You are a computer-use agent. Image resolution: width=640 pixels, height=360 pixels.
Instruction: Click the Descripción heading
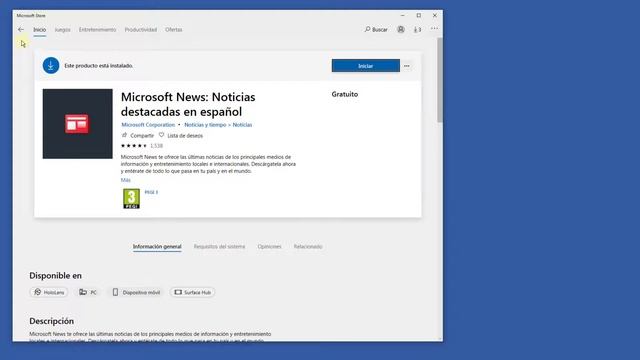[51, 321]
